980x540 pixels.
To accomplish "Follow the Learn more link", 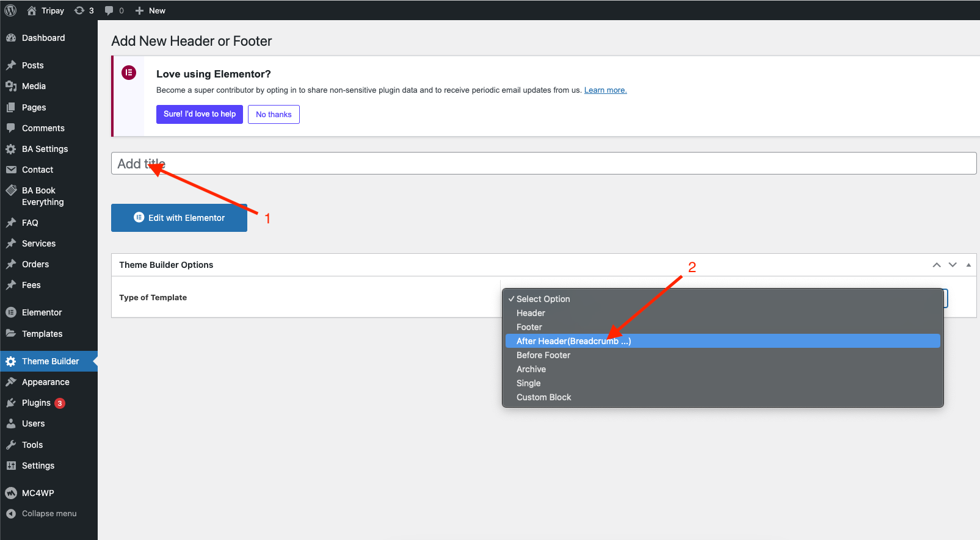I will (x=605, y=90).
